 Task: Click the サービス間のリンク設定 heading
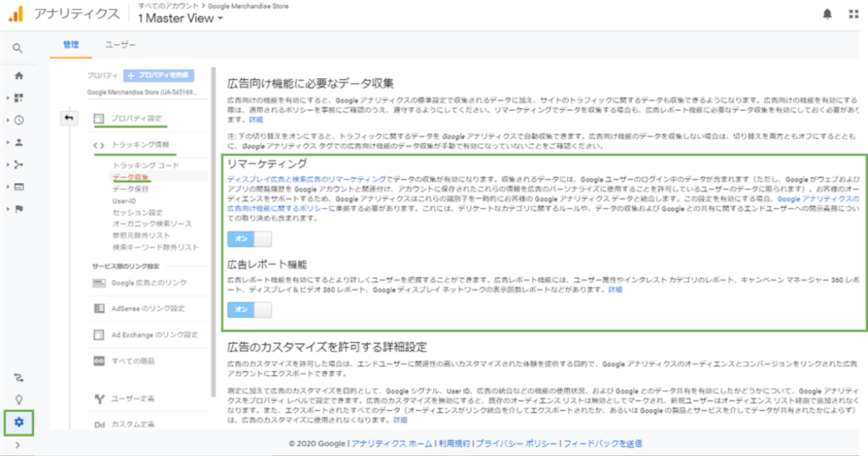[x=125, y=267]
